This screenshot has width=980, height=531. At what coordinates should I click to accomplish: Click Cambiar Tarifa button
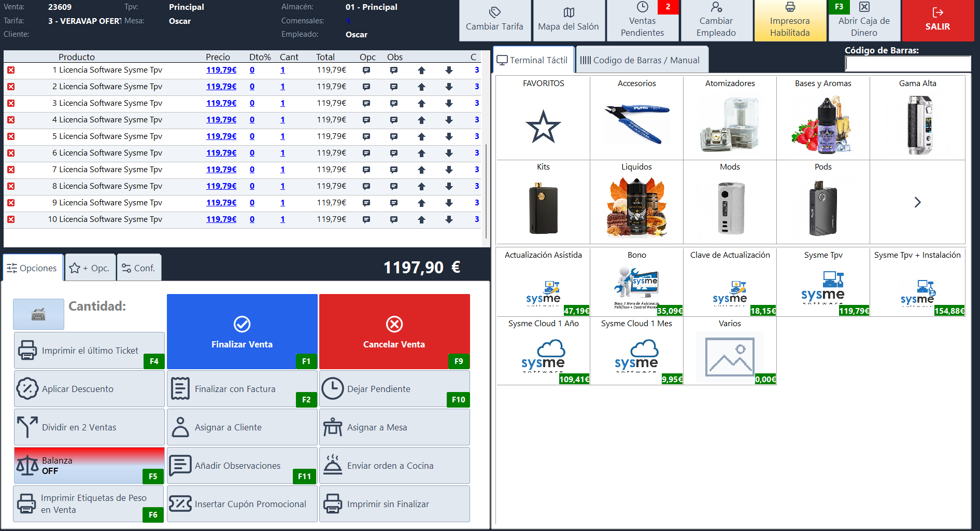(x=494, y=20)
